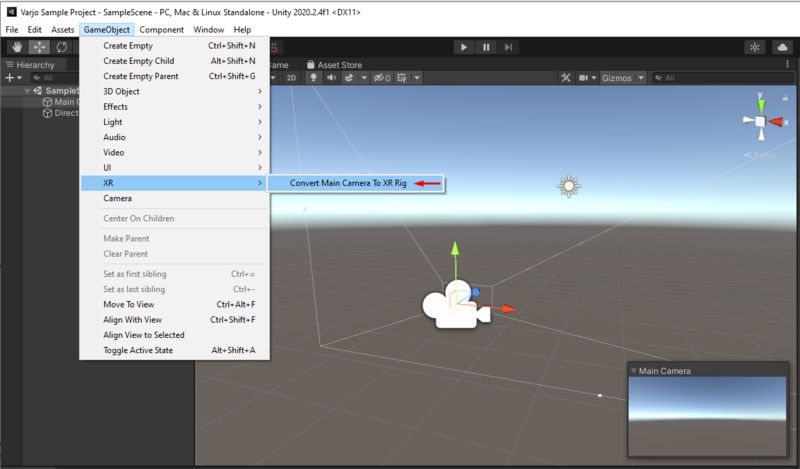Choose Toggle Active State entry
This screenshot has height=469, width=800.
[174, 350]
